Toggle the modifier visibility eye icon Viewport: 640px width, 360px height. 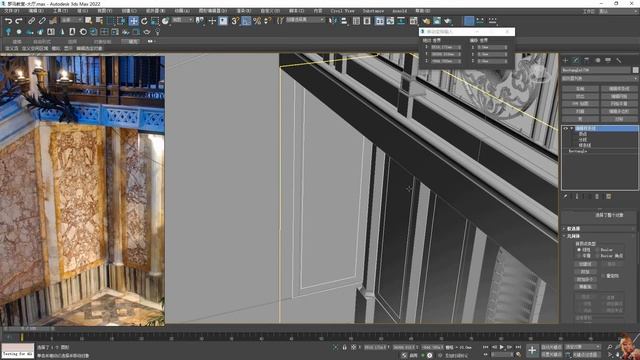click(x=565, y=128)
